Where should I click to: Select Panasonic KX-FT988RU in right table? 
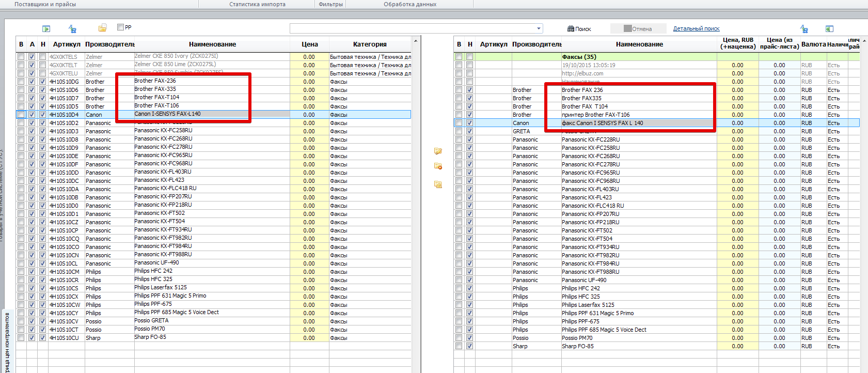tap(591, 272)
